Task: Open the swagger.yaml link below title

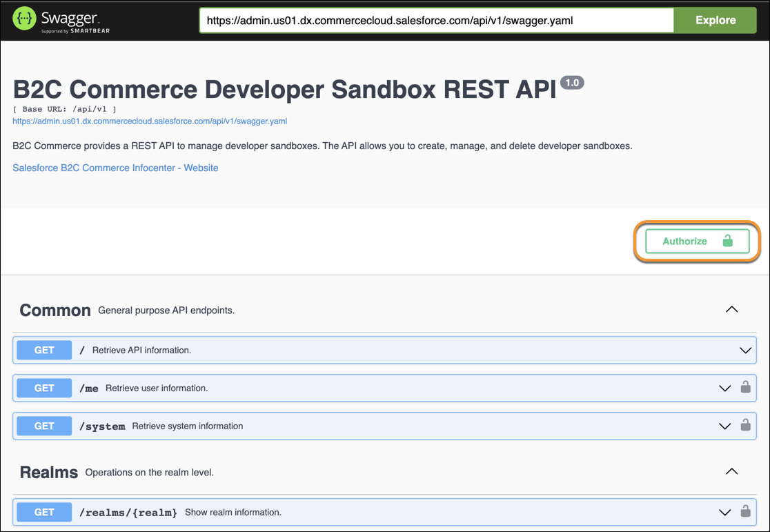Action: tap(150, 121)
